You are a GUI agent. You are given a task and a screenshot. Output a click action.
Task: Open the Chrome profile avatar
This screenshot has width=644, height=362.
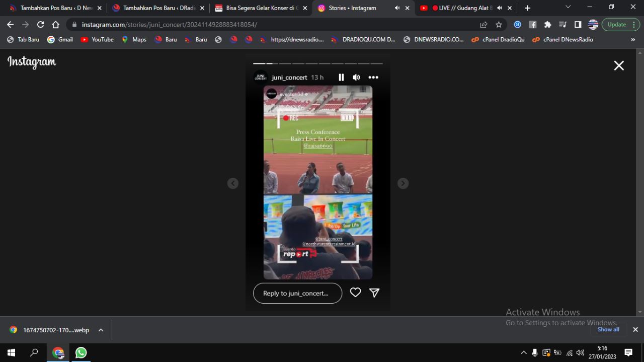[593, 24]
